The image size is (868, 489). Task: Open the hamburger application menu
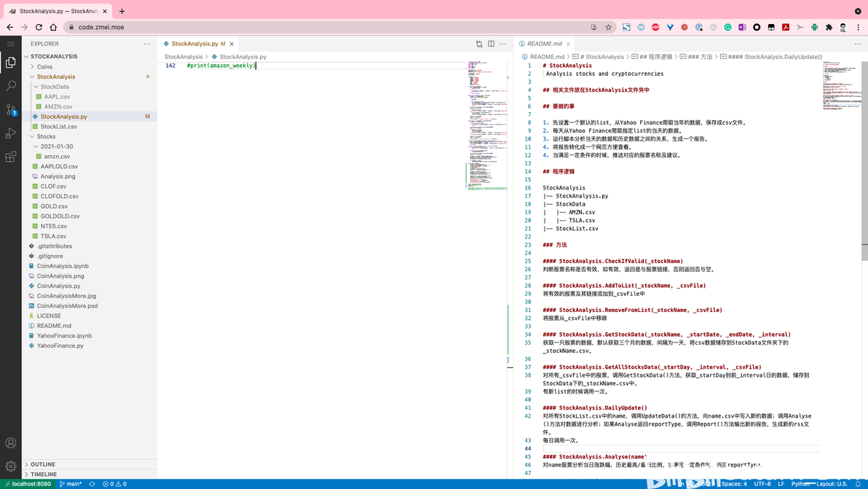(x=10, y=44)
